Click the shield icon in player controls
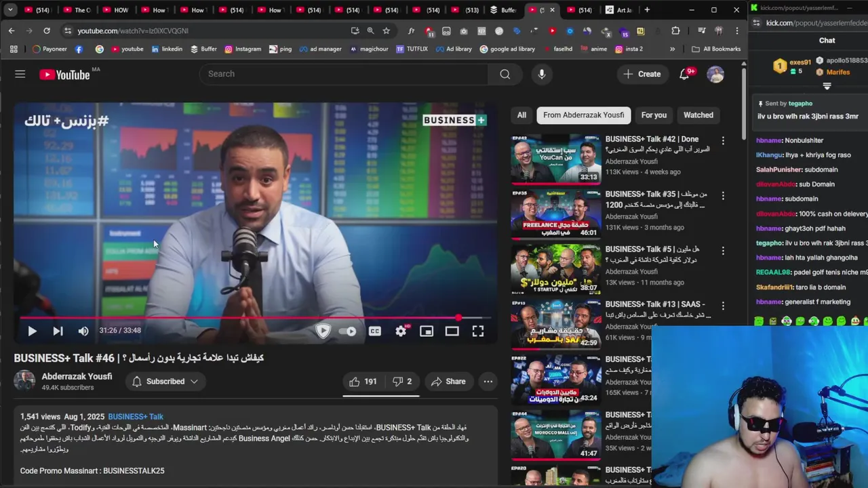This screenshot has width=868, height=488. click(x=323, y=331)
